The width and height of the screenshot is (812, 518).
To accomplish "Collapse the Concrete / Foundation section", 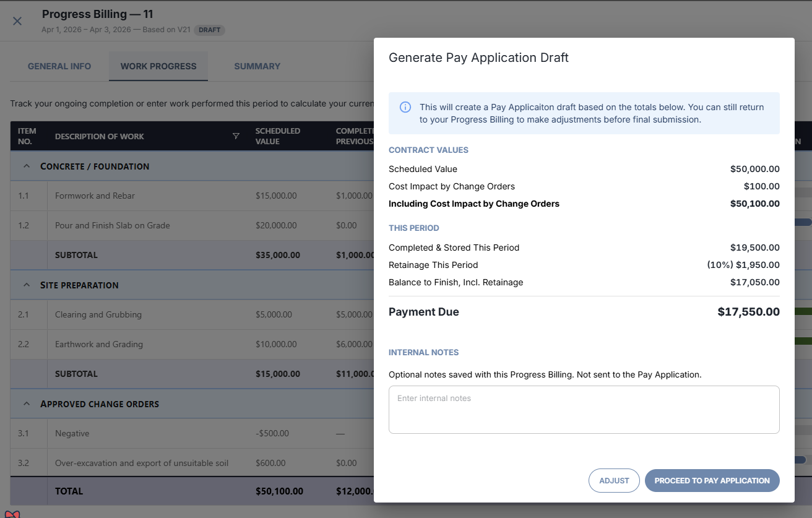I will (27, 166).
